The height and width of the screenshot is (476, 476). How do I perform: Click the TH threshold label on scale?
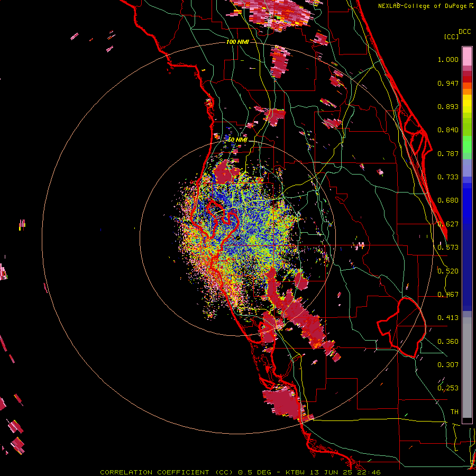click(x=454, y=412)
